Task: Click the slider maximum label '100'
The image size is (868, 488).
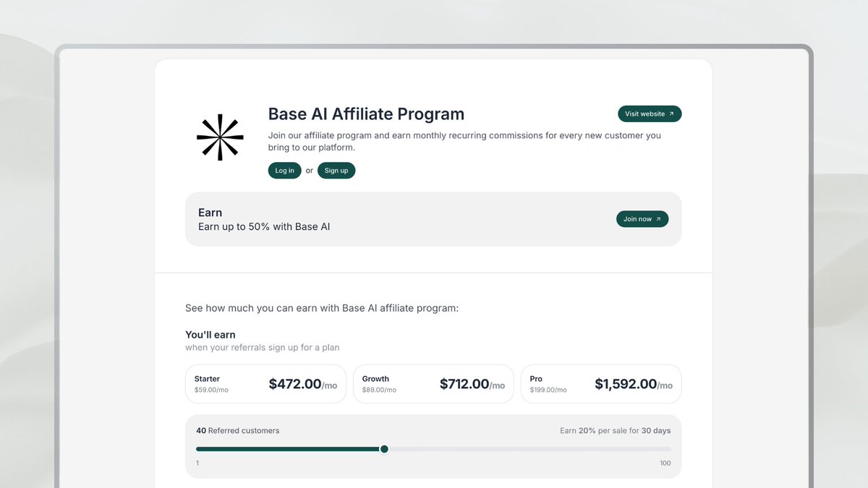Action: click(x=665, y=463)
